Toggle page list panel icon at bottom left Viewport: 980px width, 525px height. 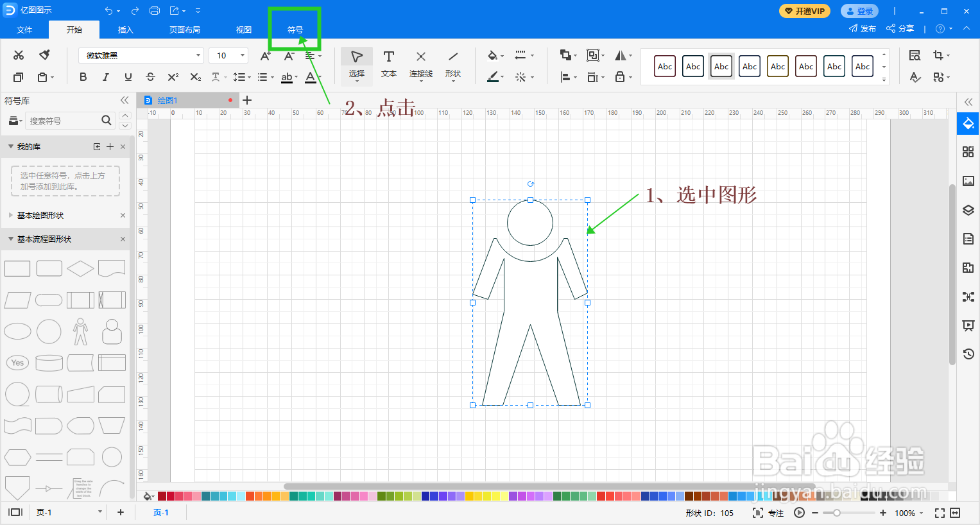(15, 512)
